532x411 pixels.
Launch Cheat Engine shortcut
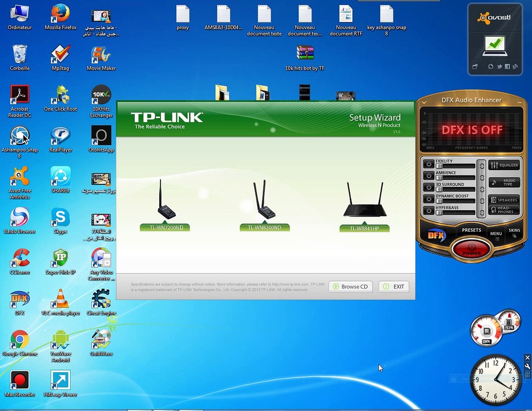tap(101, 302)
